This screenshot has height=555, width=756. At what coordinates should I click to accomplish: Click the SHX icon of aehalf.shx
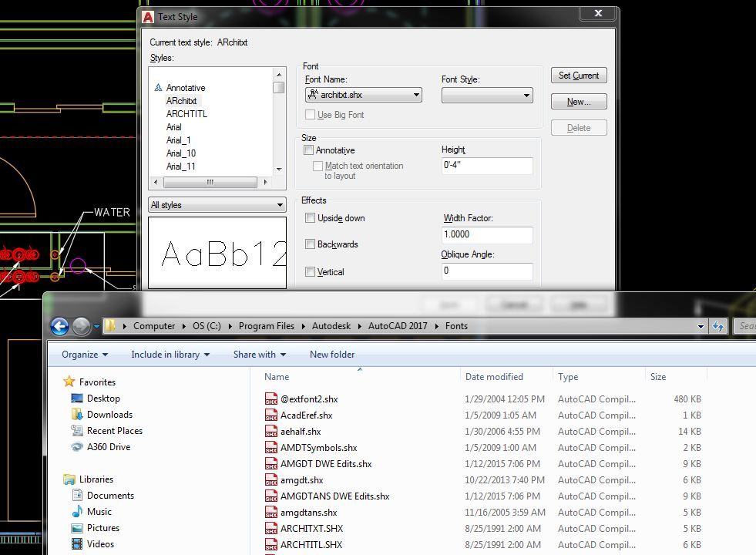pyautogui.click(x=271, y=431)
